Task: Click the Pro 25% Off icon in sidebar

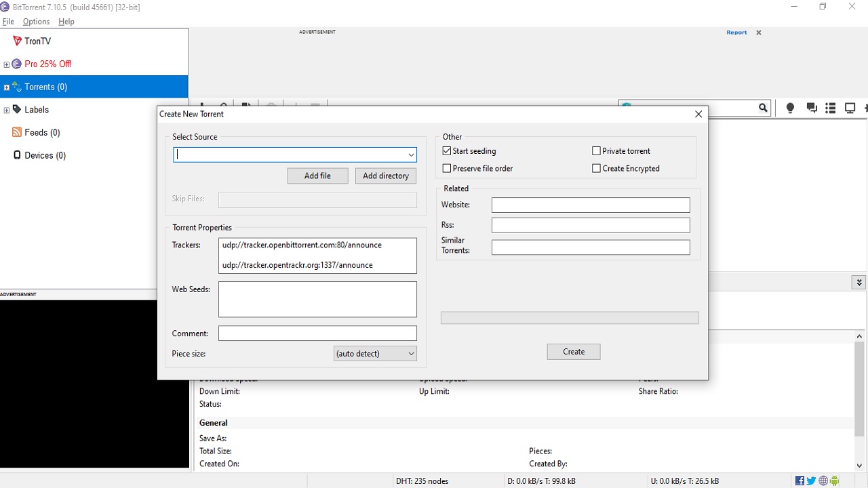Action: [x=17, y=64]
